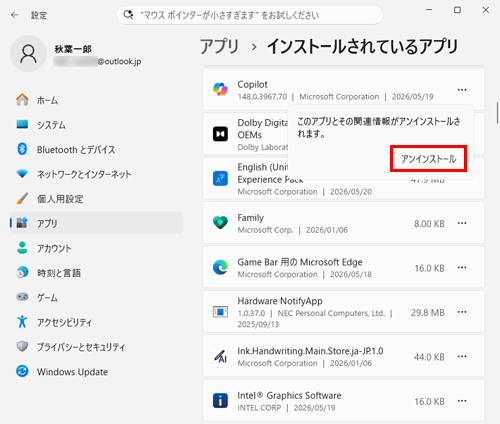Click the アプリ breadcrumb link
The width and height of the screenshot is (500, 424).
tap(220, 46)
